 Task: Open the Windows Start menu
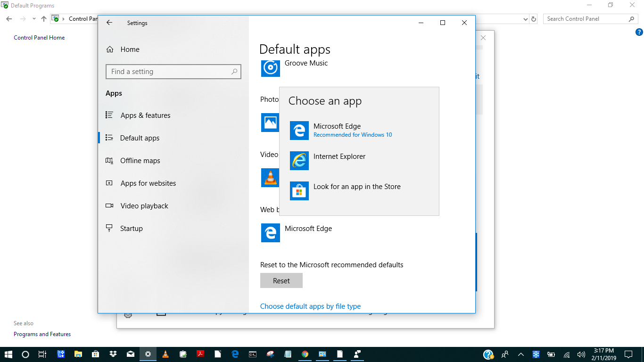click(8, 354)
